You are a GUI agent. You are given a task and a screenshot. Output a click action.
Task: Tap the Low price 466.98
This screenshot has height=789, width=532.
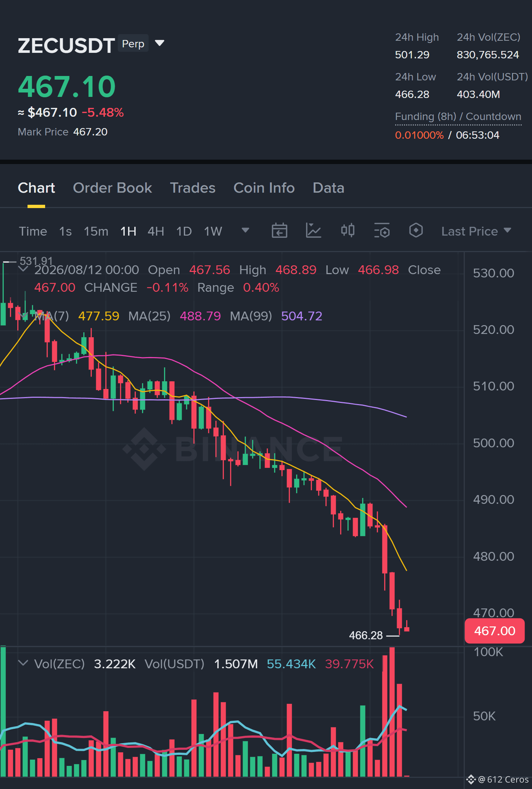(x=378, y=270)
